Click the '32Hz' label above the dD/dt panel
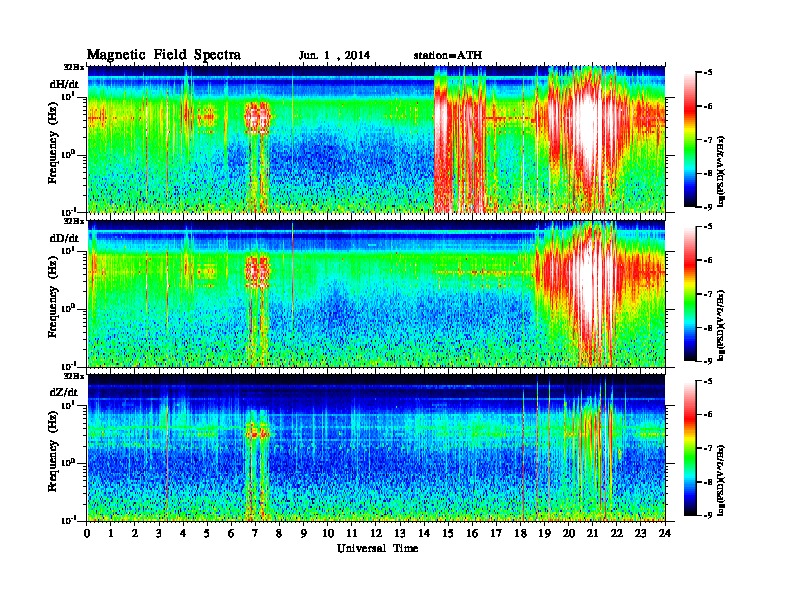 pyautogui.click(x=74, y=221)
